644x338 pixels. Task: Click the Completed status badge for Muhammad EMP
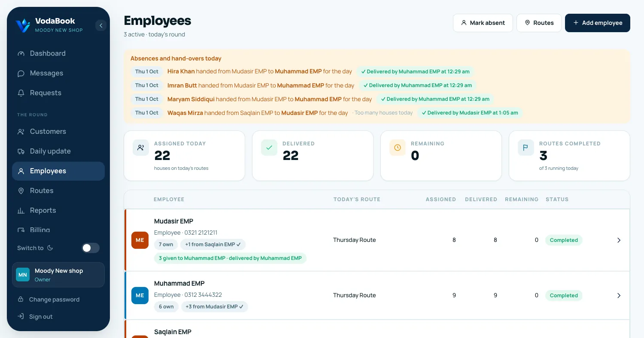point(564,296)
